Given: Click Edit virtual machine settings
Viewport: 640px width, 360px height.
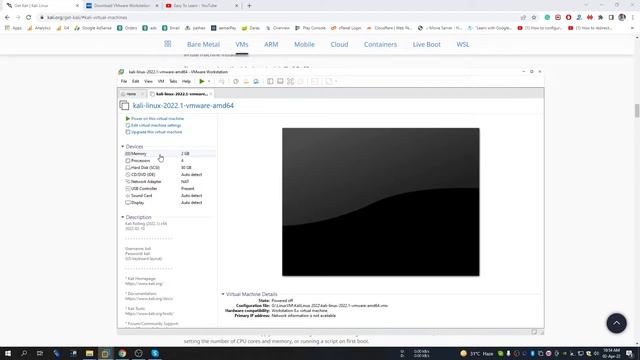Looking at the screenshot, I should (x=153, y=125).
